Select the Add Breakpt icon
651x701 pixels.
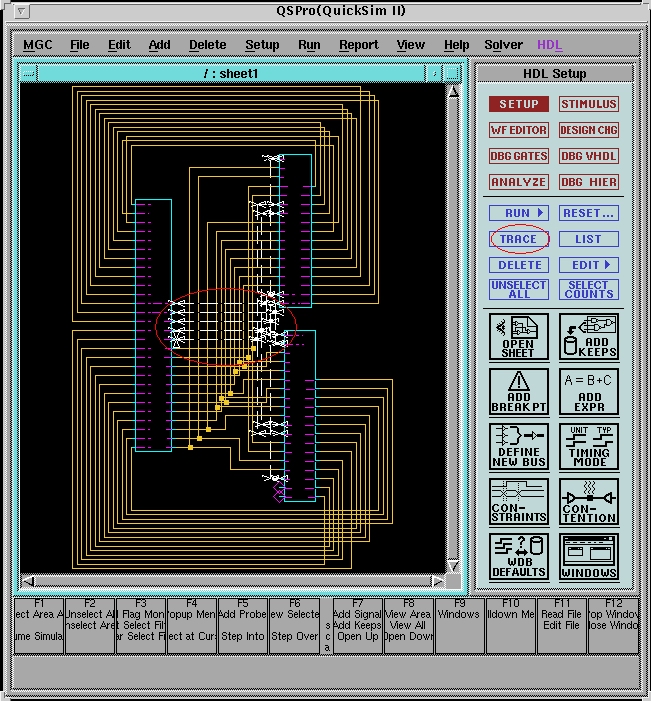click(x=518, y=391)
